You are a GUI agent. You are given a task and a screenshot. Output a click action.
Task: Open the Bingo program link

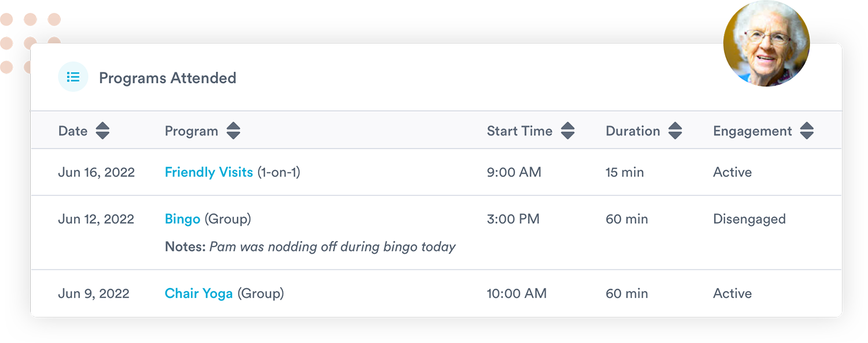pyautogui.click(x=182, y=219)
